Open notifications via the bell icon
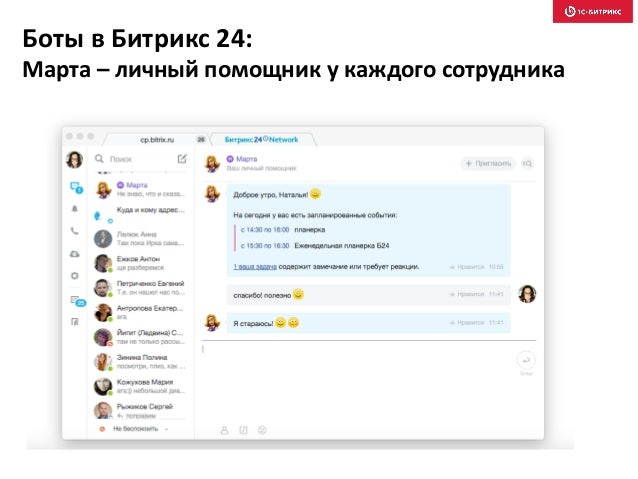 coord(75,209)
